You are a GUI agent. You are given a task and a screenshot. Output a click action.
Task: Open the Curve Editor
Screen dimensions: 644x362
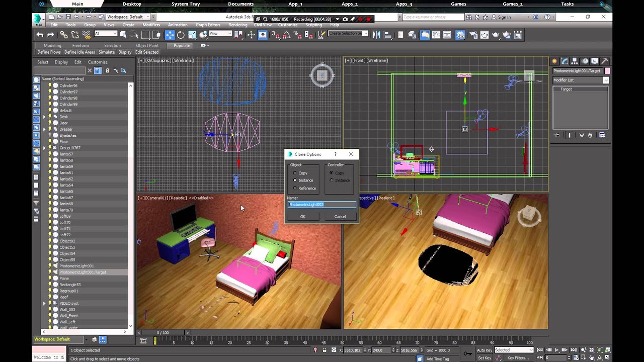437,35
